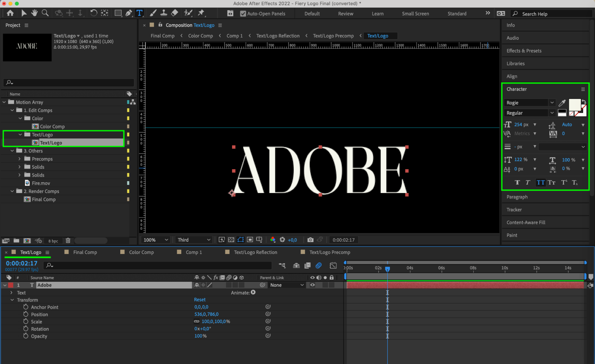Toggle mask and shape path visibility

241,240
